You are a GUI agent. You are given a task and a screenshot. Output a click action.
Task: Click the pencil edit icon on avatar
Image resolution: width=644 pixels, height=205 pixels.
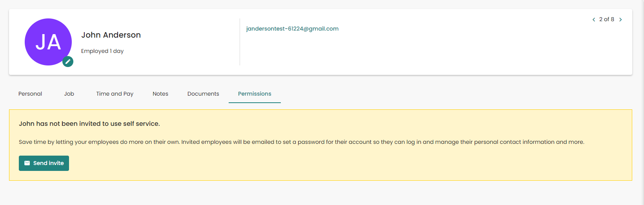[x=68, y=62]
